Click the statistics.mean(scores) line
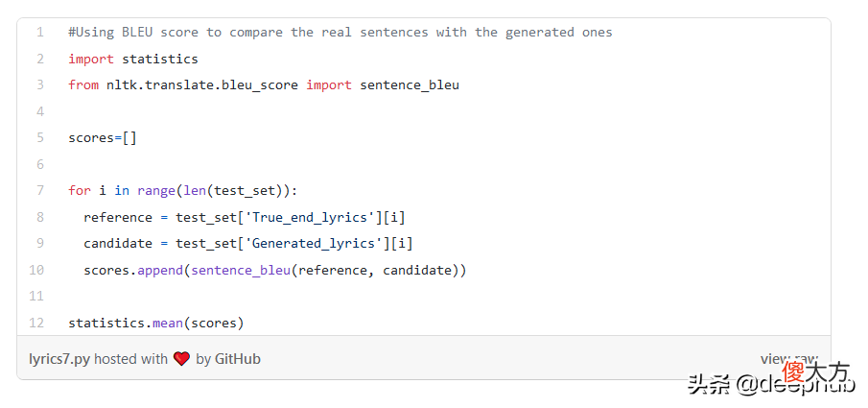The height and width of the screenshot is (408, 868). pos(156,323)
